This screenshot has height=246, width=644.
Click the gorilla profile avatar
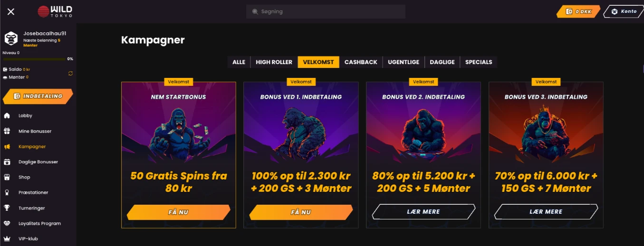(x=11, y=38)
